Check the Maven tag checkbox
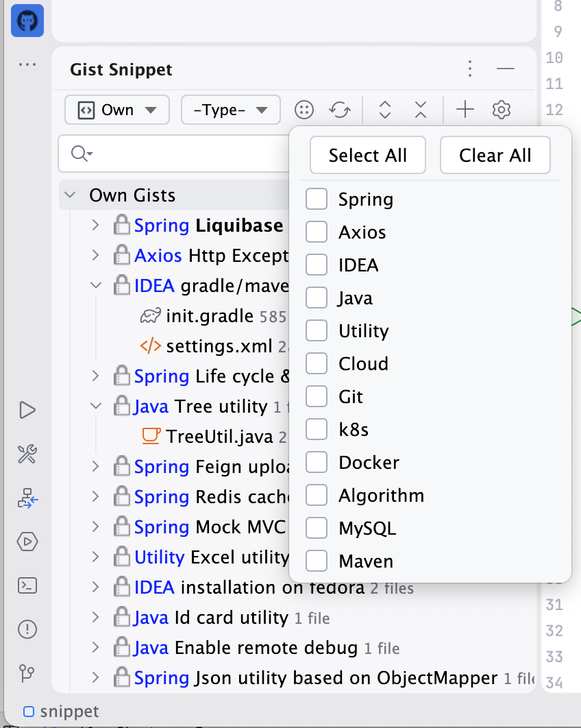 pyautogui.click(x=317, y=561)
